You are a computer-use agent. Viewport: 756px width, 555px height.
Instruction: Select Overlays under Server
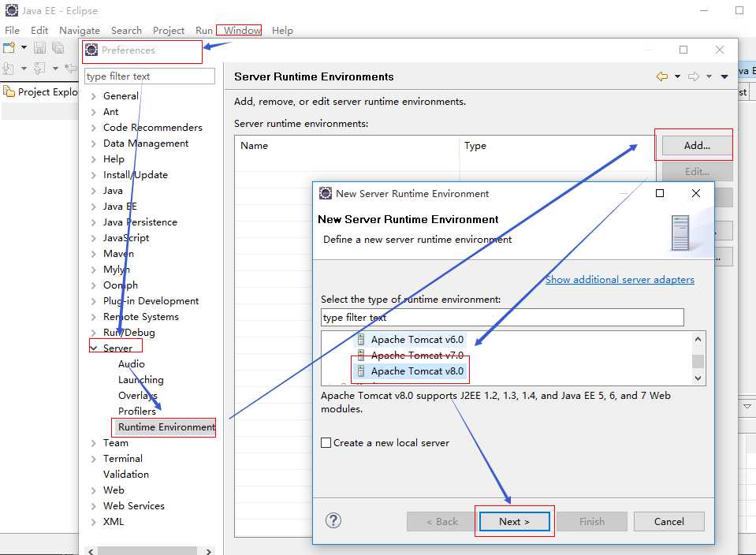[x=137, y=396]
